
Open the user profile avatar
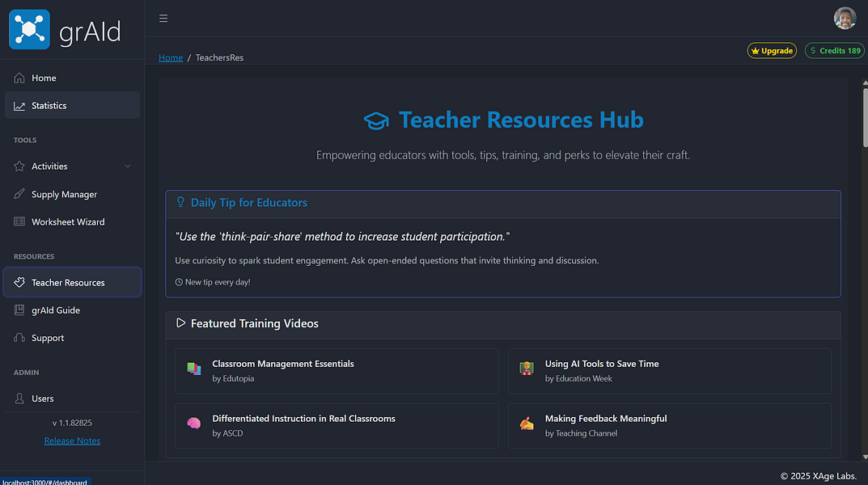(845, 19)
